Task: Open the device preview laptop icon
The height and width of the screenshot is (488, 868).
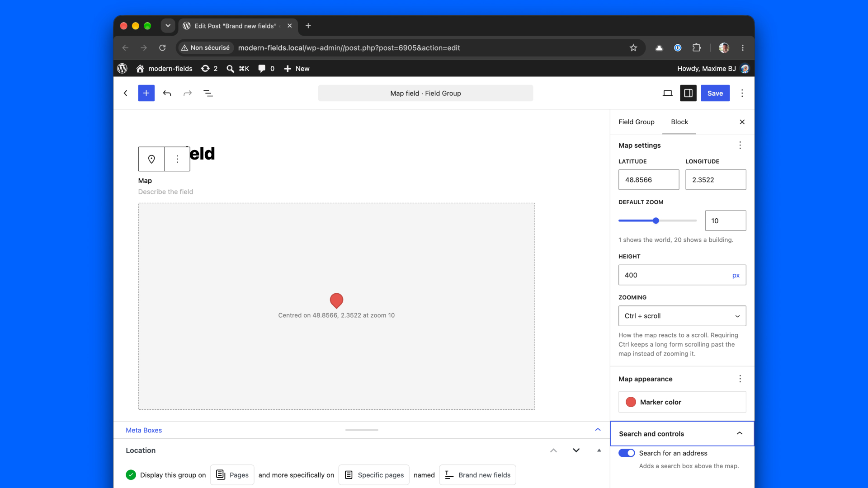Action: click(667, 93)
